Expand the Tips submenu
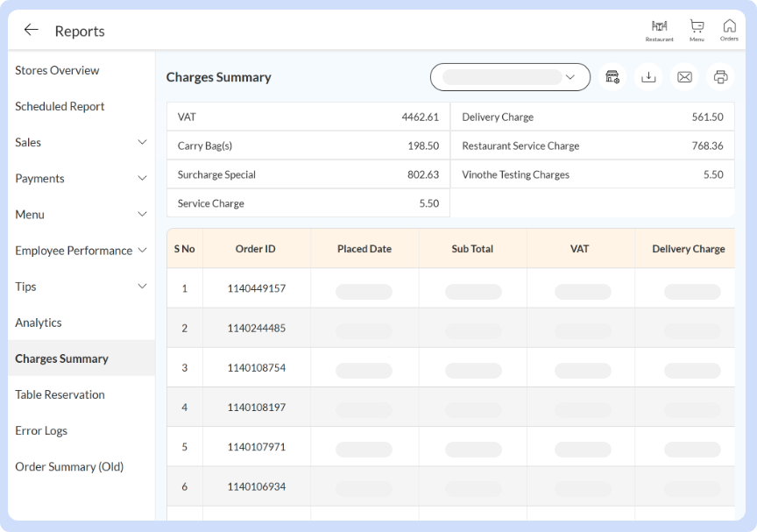This screenshot has height=532, width=757. (142, 287)
